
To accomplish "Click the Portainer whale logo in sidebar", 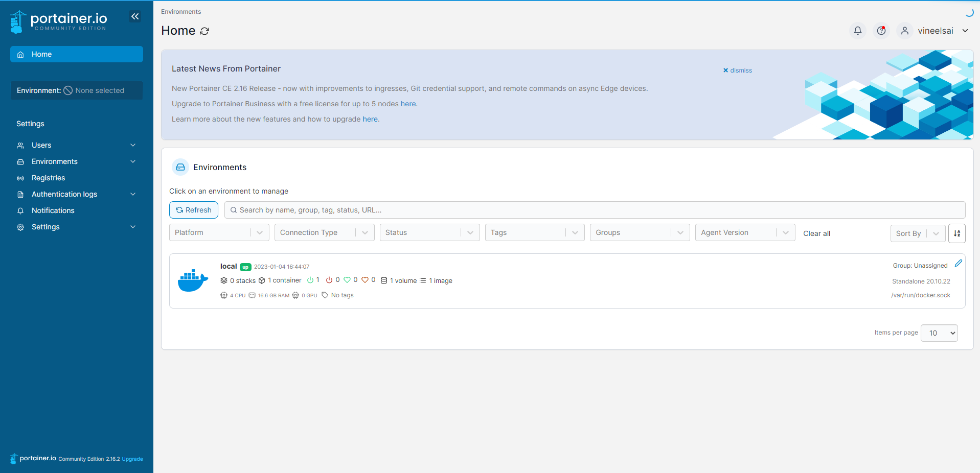I will (18, 21).
